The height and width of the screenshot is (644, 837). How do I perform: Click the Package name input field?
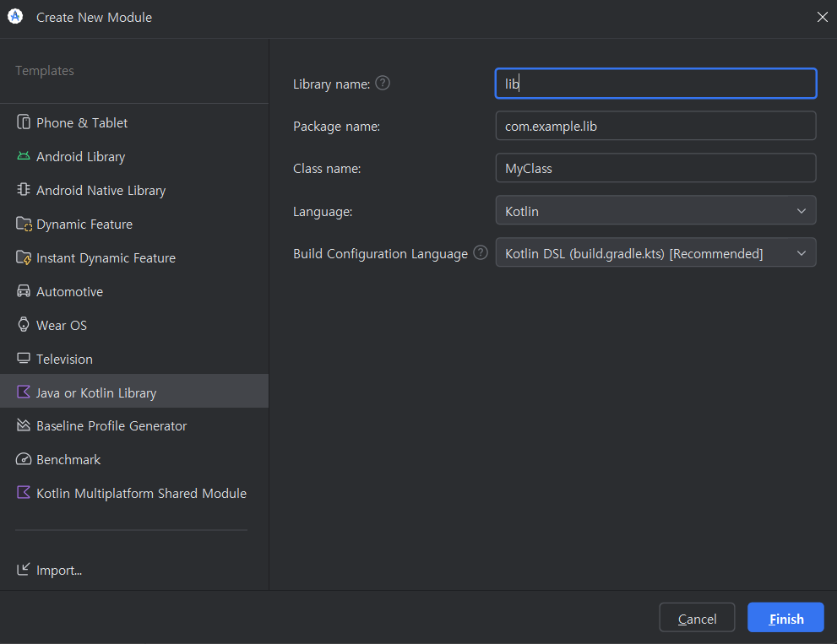tap(655, 126)
